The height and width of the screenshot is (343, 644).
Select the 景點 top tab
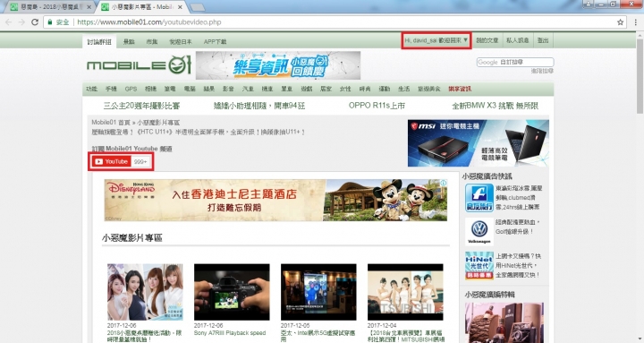[x=129, y=41]
